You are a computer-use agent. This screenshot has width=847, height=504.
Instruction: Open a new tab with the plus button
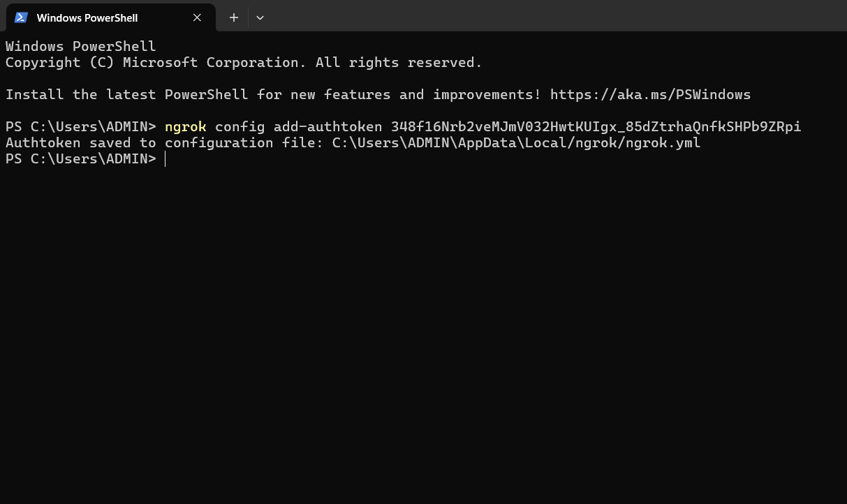[x=234, y=17]
